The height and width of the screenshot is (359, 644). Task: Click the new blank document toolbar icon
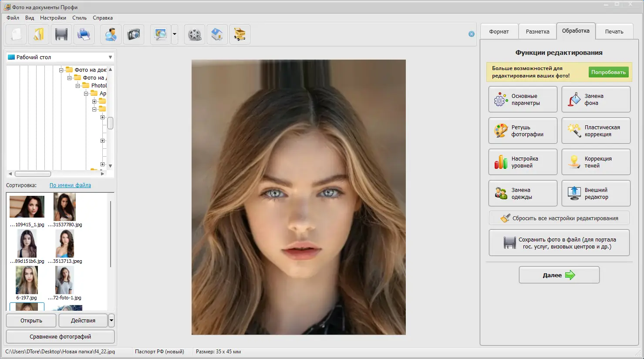click(x=17, y=34)
